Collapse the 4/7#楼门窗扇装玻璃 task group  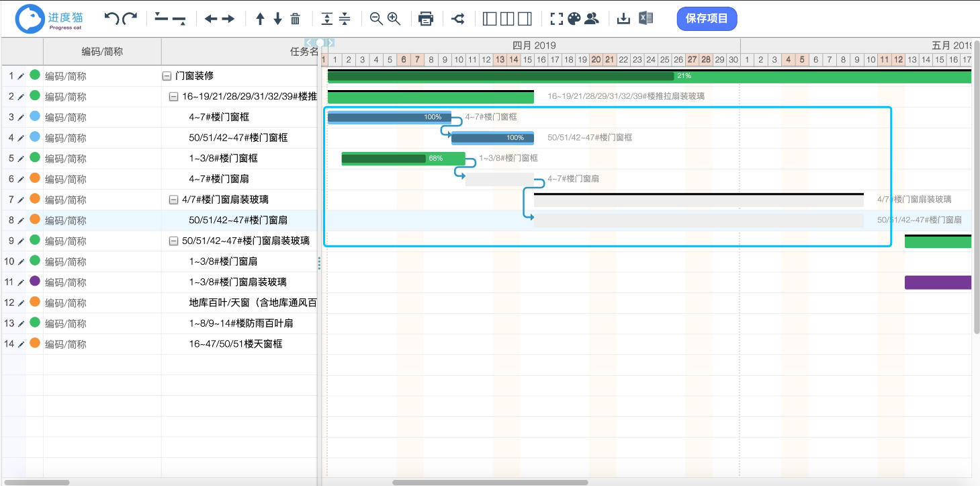(173, 200)
